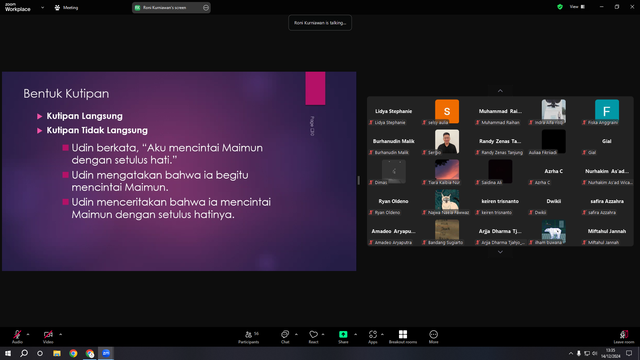The width and height of the screenshot is (640, 360).
Task: Open the Zoom Workplace dropdown chevron
Action: pyautogui.click(x=42, y=7)
